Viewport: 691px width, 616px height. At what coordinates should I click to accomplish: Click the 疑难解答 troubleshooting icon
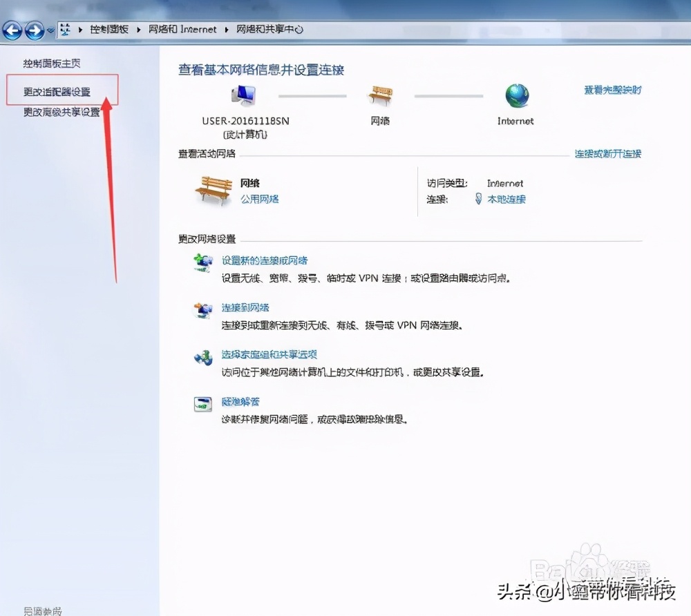click(x=202, y=405)
